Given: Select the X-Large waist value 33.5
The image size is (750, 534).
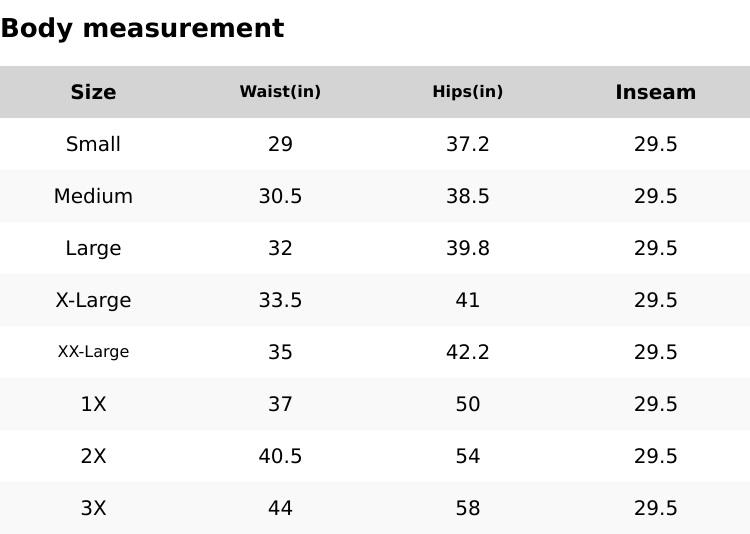Looking at the screenshot, I should (280, 300).
